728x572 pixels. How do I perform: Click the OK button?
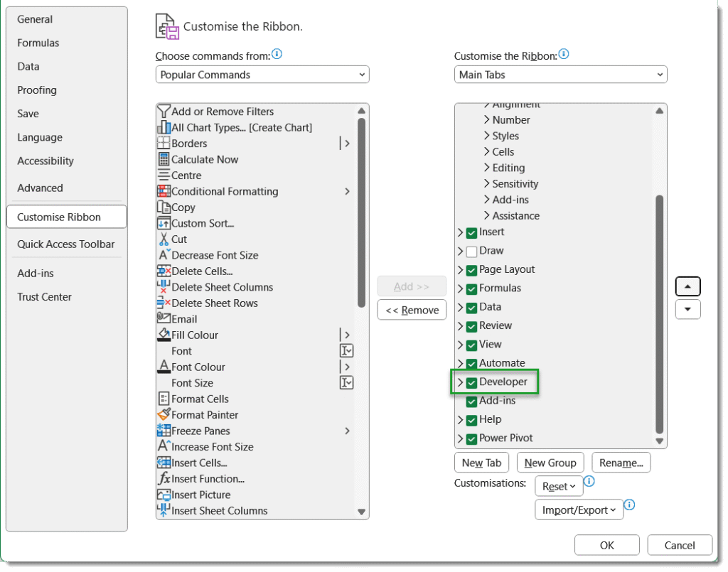(x=606, y=545)
